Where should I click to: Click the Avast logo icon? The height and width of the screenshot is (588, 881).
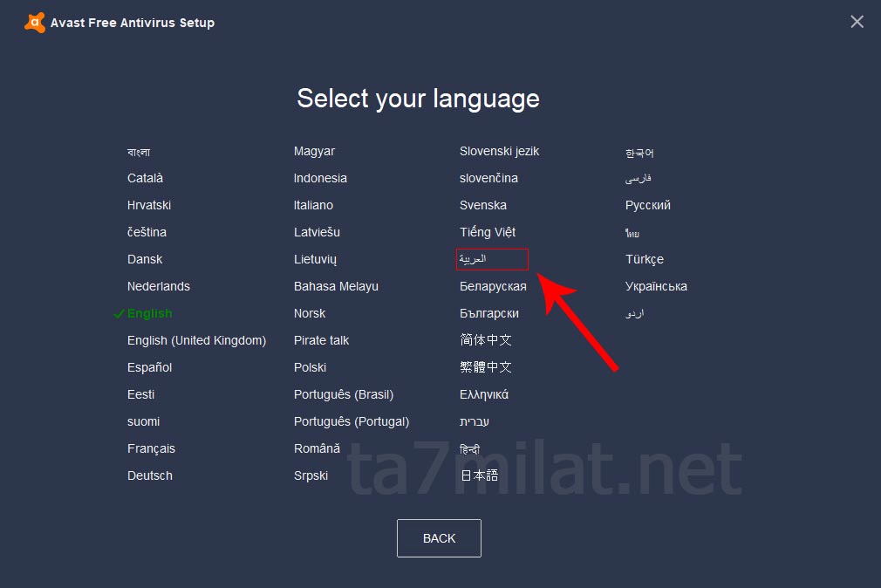coord(35,23)
